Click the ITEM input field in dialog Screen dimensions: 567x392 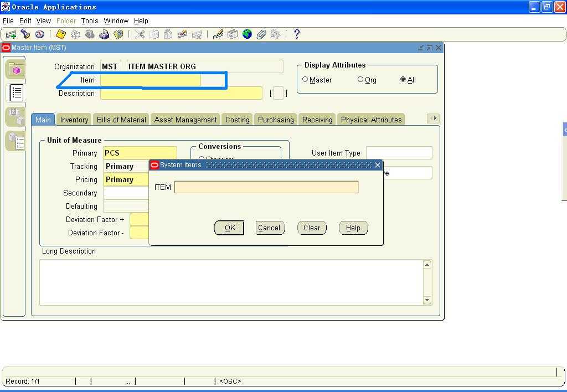coord(266,187)
